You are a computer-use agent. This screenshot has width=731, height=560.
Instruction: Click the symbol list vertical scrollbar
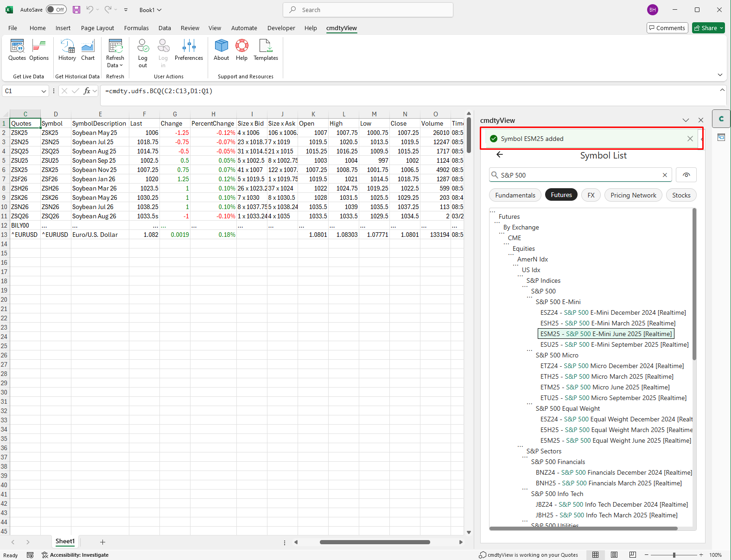[694, 284]
